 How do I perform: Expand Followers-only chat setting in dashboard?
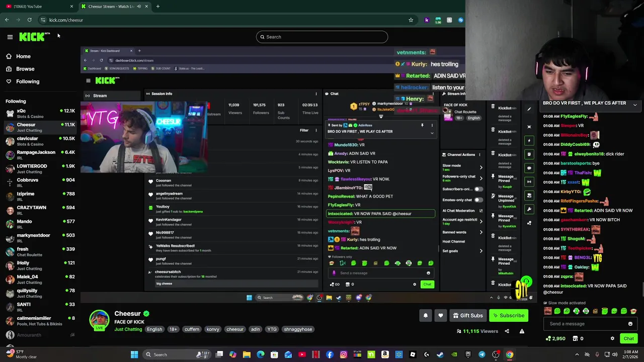click(x=480, y=178)
